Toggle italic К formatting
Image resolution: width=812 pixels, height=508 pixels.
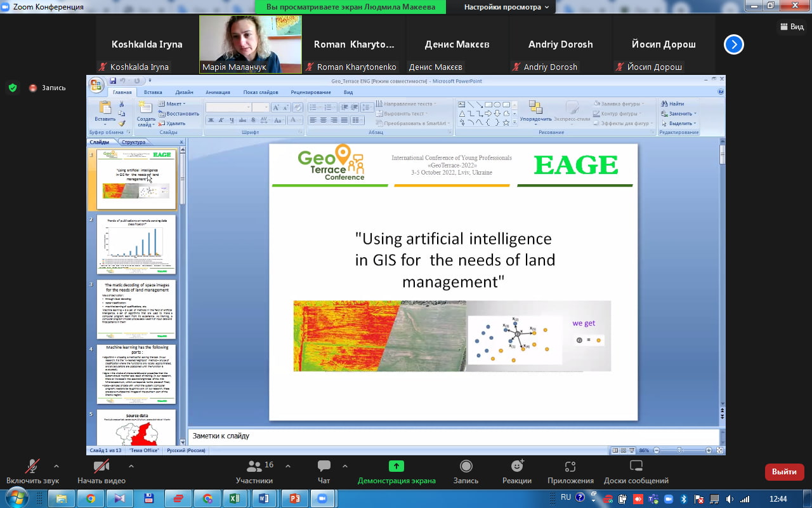point(221,120)
